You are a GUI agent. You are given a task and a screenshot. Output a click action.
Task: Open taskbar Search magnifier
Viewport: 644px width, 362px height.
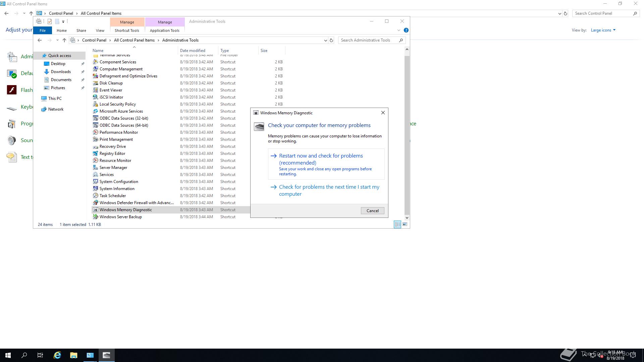[x=24, y=355]
